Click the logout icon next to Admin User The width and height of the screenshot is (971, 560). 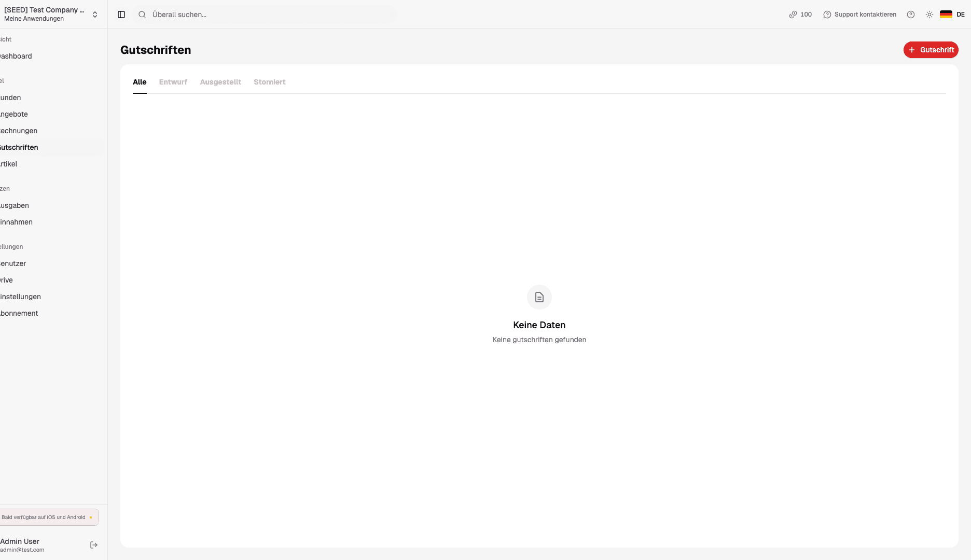[x=94, y=545]
